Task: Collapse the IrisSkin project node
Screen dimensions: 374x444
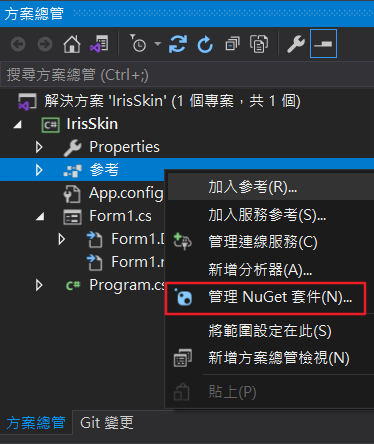Action: pos(18,125)
